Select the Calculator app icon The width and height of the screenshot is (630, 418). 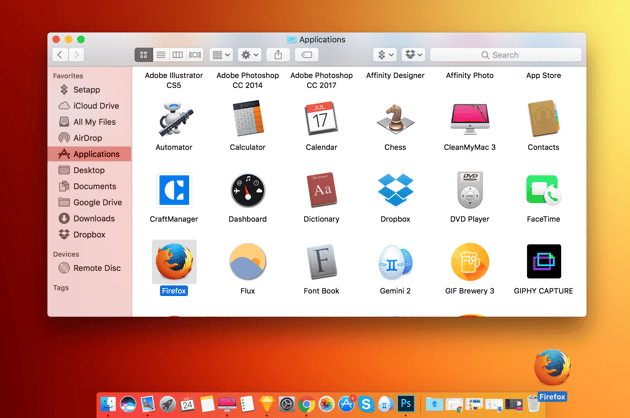point(248,119)
